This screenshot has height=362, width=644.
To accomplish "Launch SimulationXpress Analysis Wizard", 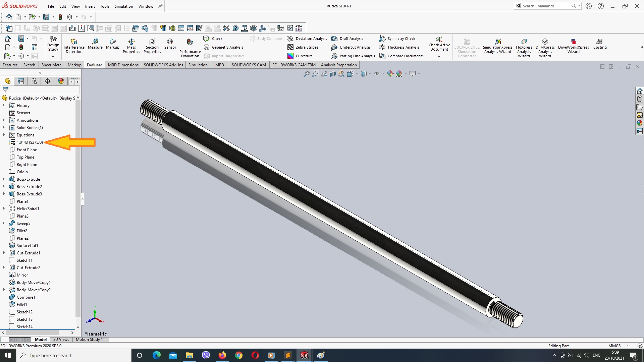I will pos(497,46).
